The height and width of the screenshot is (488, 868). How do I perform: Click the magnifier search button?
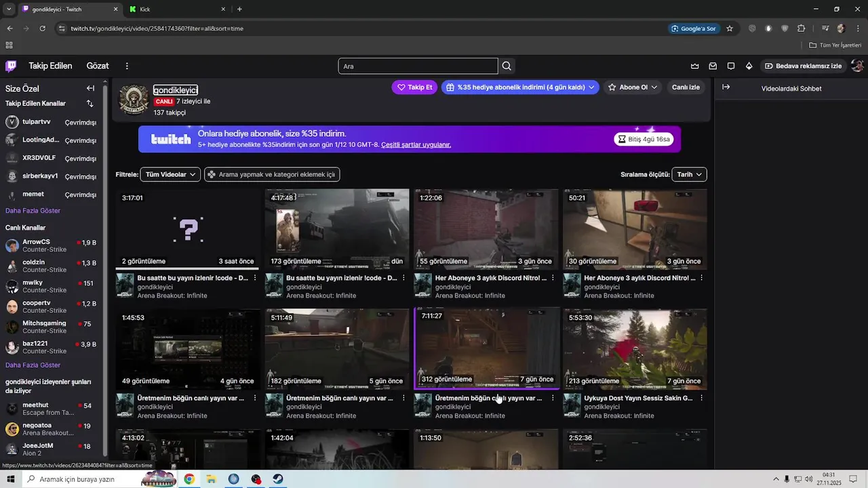[507, 66]
